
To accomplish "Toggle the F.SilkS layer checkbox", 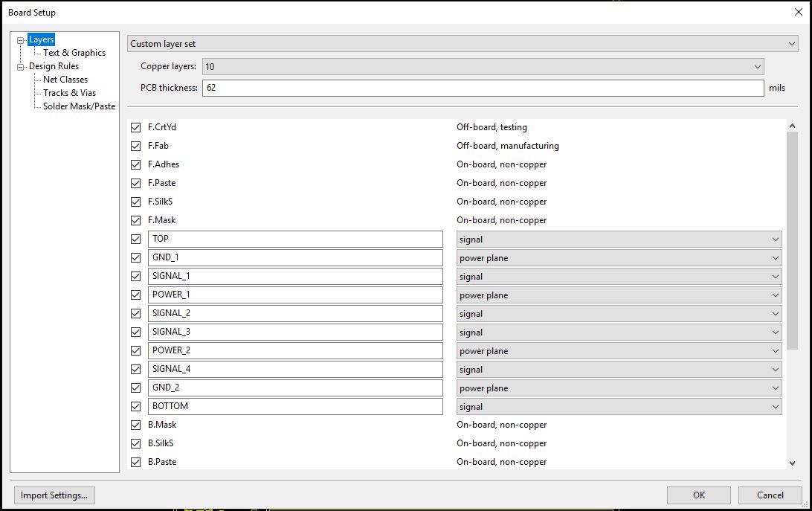I will point(135,202).
